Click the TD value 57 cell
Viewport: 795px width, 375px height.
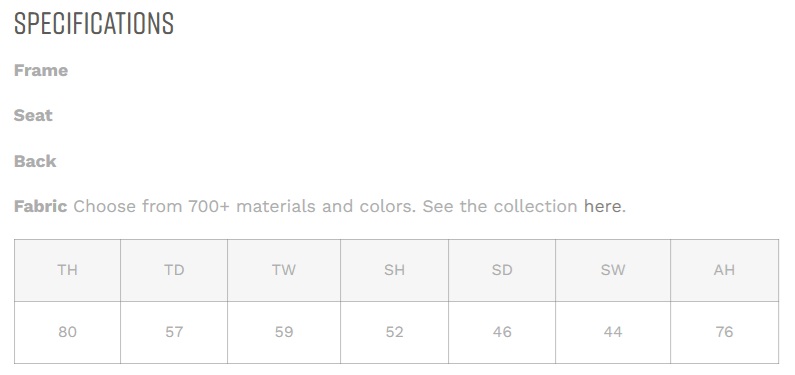coord(174,332)
